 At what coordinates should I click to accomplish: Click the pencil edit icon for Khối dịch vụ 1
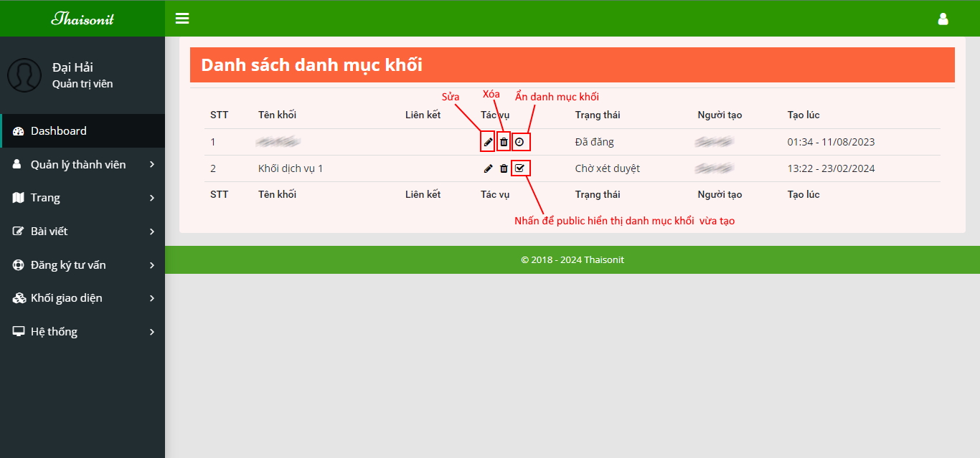[x=488, y=168]
